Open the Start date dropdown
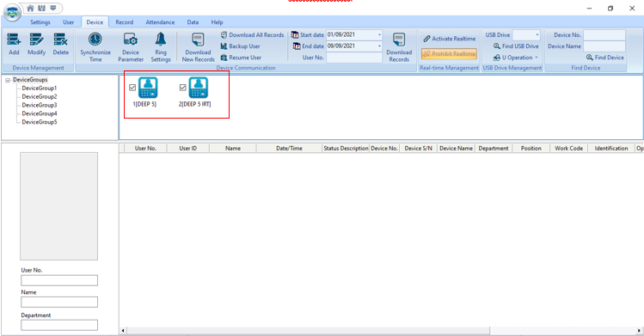Image resolution: width=644 pixels, height=336 pixels. (x=379, y=35)
